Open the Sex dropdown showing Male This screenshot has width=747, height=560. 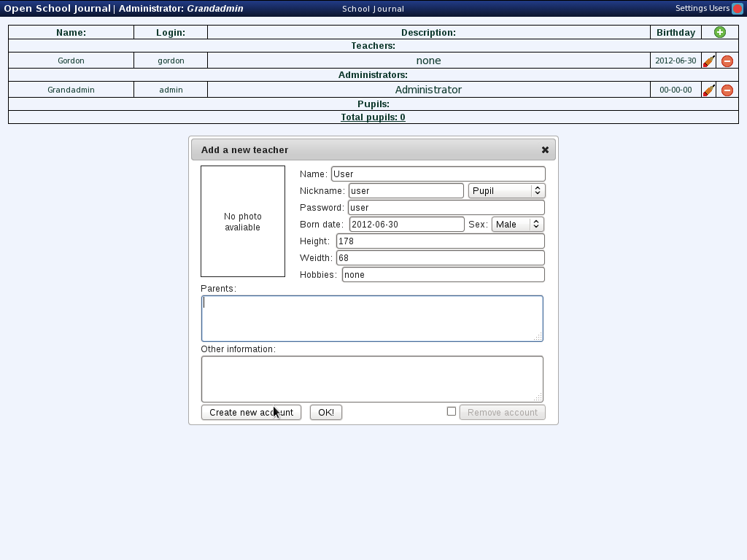tap(517, 224)
